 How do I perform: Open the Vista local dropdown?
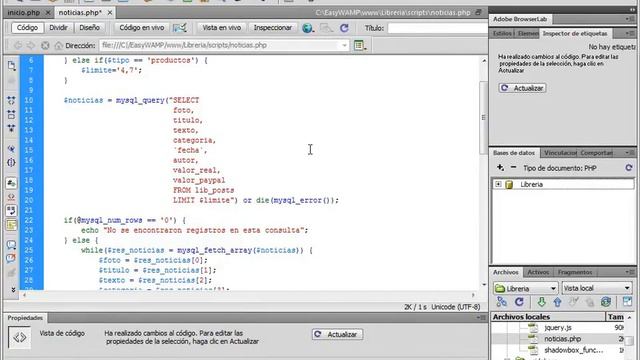coord(597,288)
